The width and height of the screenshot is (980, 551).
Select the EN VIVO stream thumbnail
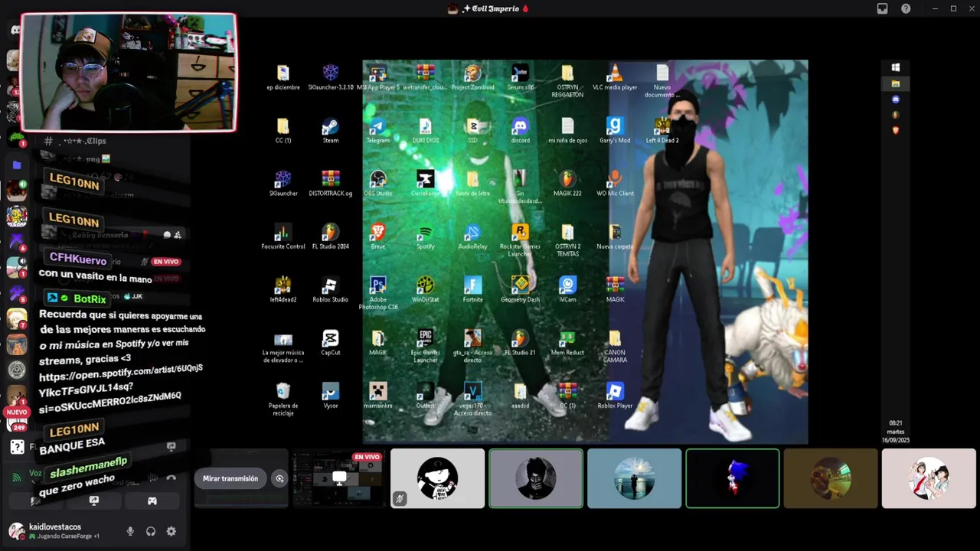tap(339, 478)
